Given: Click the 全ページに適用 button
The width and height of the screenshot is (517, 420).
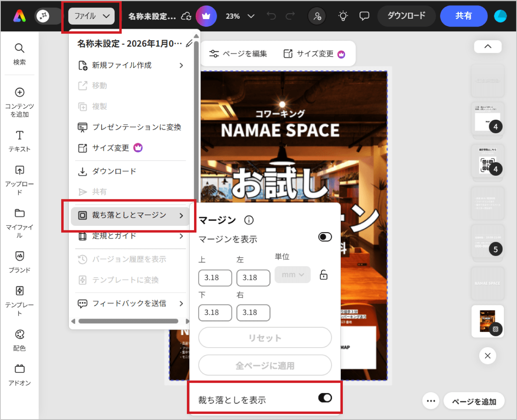Looking at the screenshot, I should (x=264, y=365).
